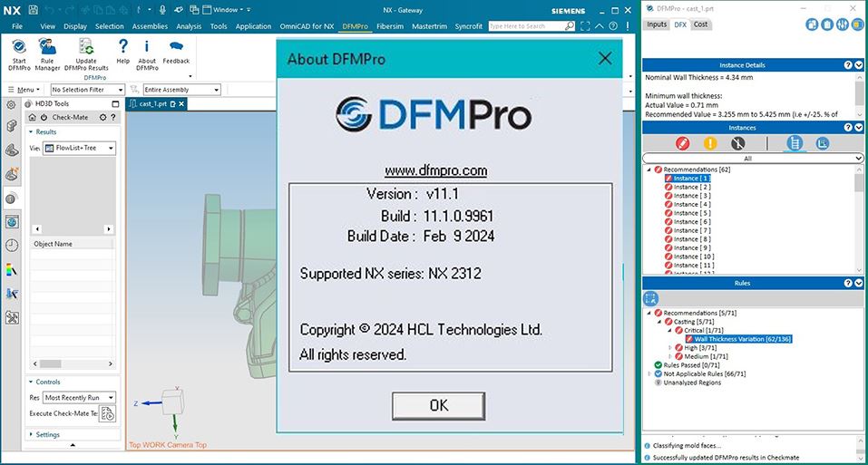The height and width of the screenshot is (465, 868).
Task: Toggle the yellow warning instances filter
Action: (710, 144)
